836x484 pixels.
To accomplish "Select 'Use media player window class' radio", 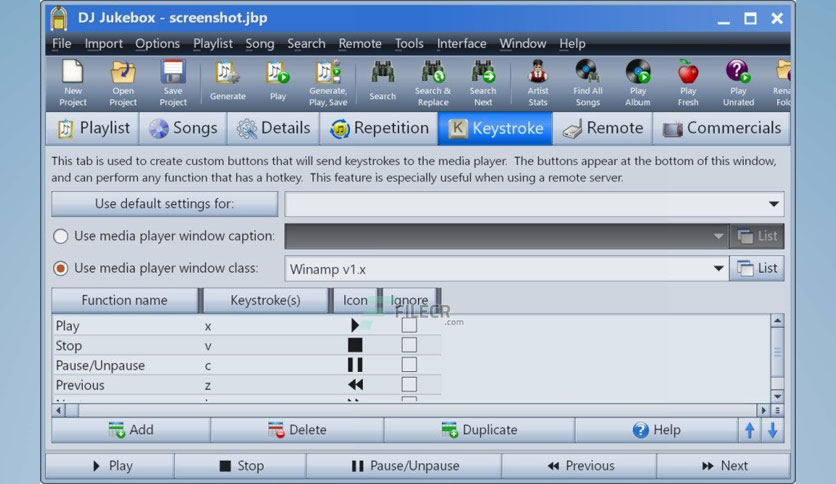I will (x=61, y=268).
